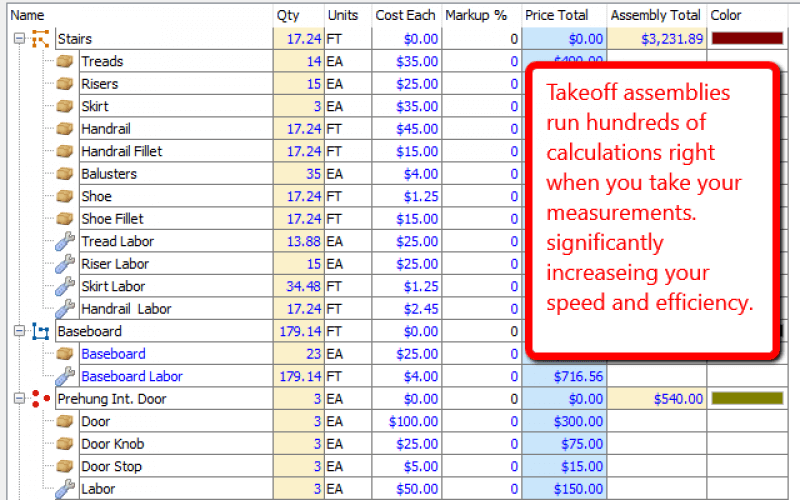Click the Door Knob price $75.00
This screenshot has width=800, height=500.
[564, 443]
